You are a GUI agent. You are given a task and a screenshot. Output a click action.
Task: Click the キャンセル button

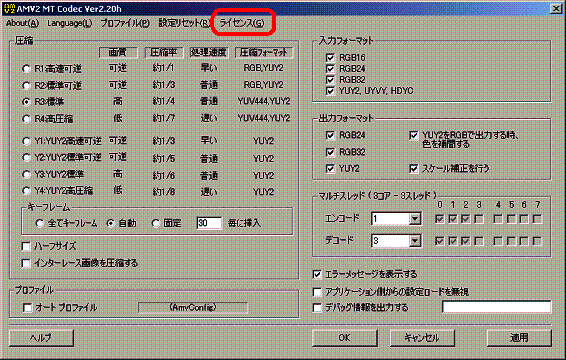(x=422, y=338)
